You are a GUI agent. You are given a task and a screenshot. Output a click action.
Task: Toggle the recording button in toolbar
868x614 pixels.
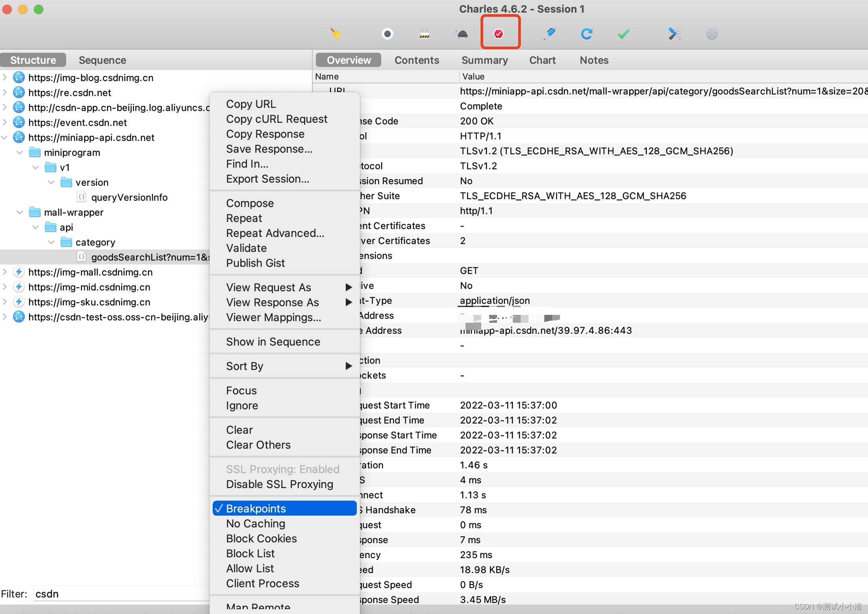pyautogui.click(x=387, y=34)
